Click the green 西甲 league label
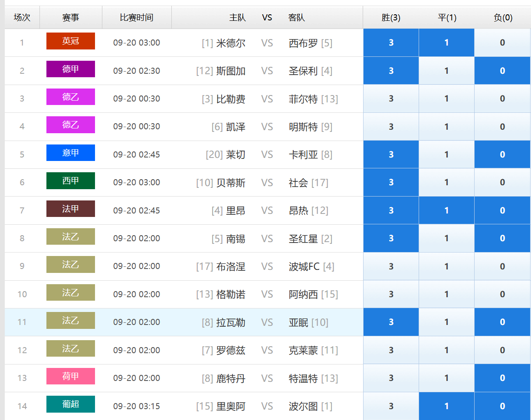 [x=71, y=181]
